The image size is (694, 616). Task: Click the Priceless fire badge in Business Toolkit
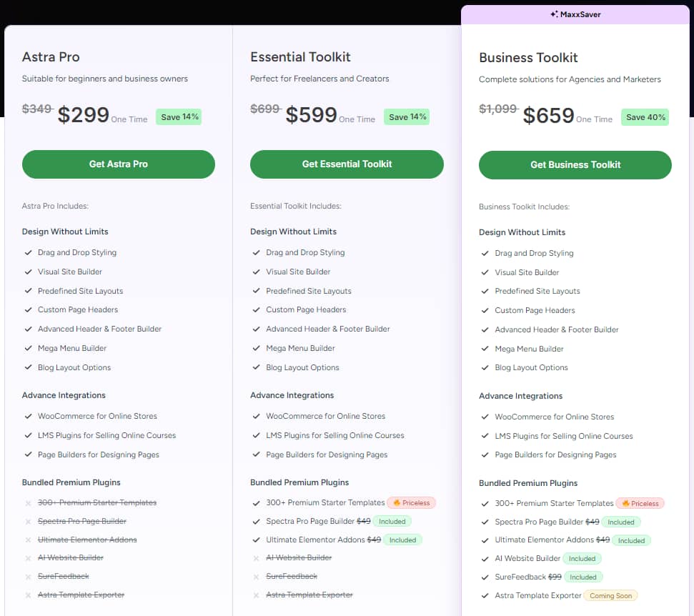640,504
